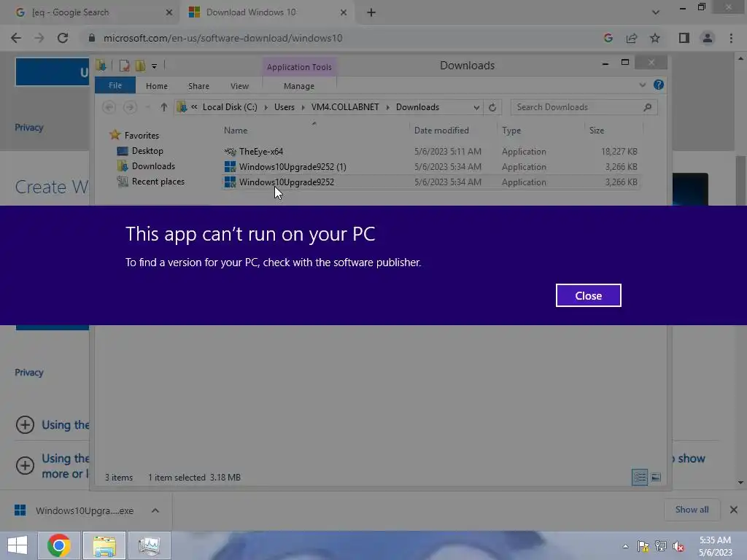The width and height of the screenshot is (747, 560).
Task: Open the Windows Start button
Action: click(x=18, y=545)
